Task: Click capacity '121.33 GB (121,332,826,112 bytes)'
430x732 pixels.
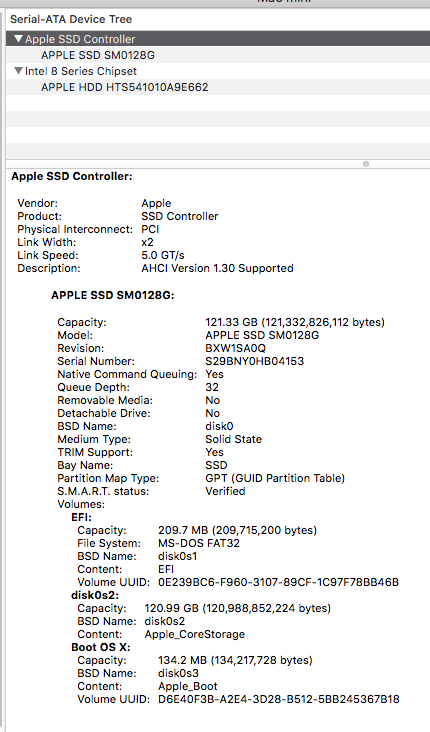Action: 295,323
